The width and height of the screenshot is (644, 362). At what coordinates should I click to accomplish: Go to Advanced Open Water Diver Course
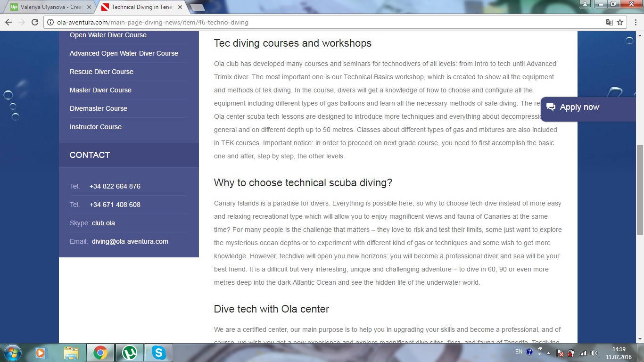[x=124, y=53]
